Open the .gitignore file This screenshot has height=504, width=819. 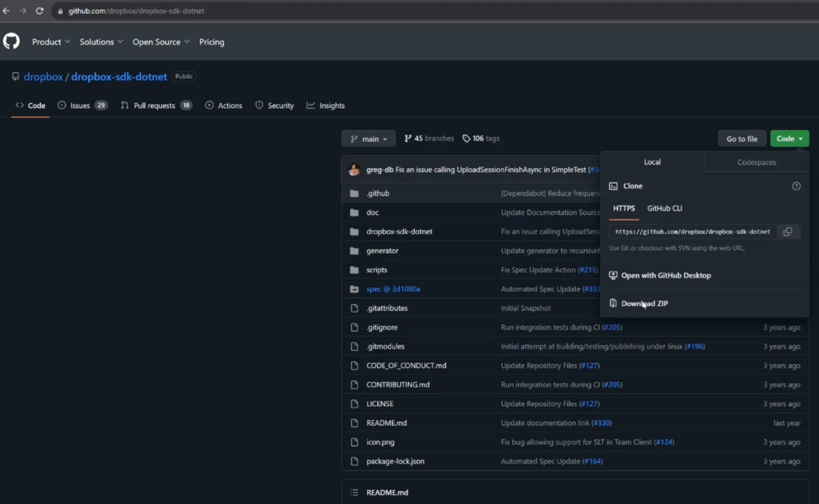382,327
